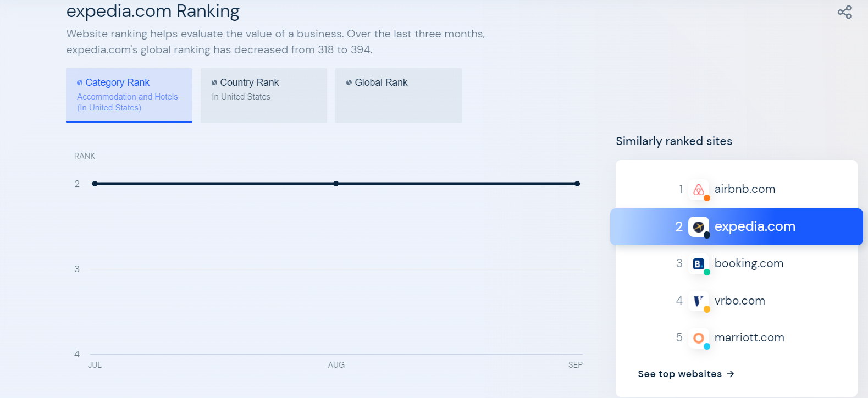Click the arrow next to See top websites
Image resolution: width=868 pixels, height=398 pixels.
[x=731, y=374]
